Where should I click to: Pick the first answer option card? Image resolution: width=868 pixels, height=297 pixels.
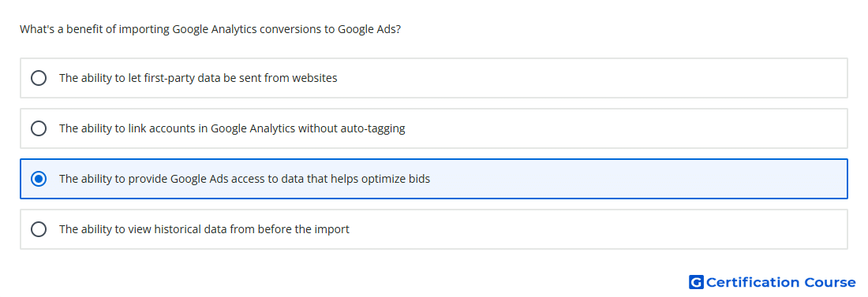(434, 78)
